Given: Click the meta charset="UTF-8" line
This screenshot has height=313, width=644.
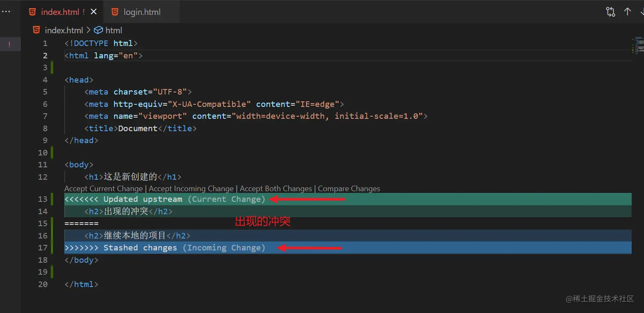Looking at the screenshot, I should 138,92.
